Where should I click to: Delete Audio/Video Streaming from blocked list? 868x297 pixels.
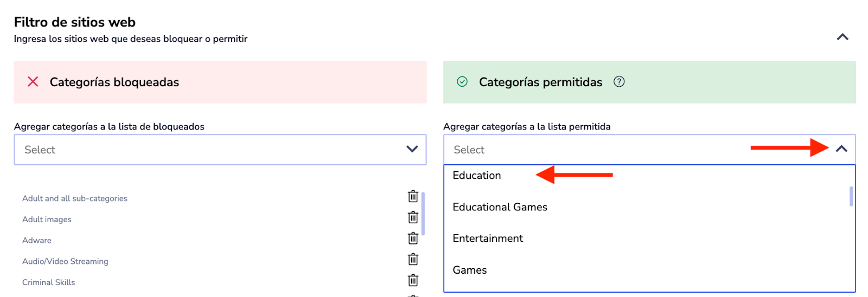(x=413, y=260)
